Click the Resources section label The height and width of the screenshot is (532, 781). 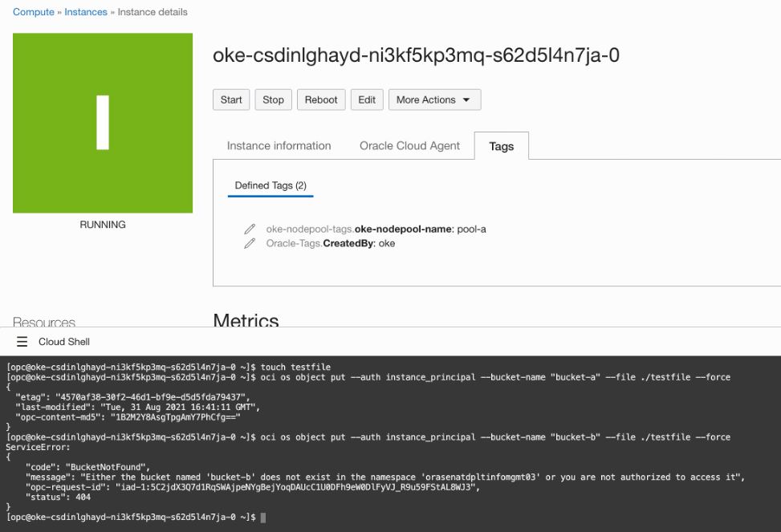(43, 322)
